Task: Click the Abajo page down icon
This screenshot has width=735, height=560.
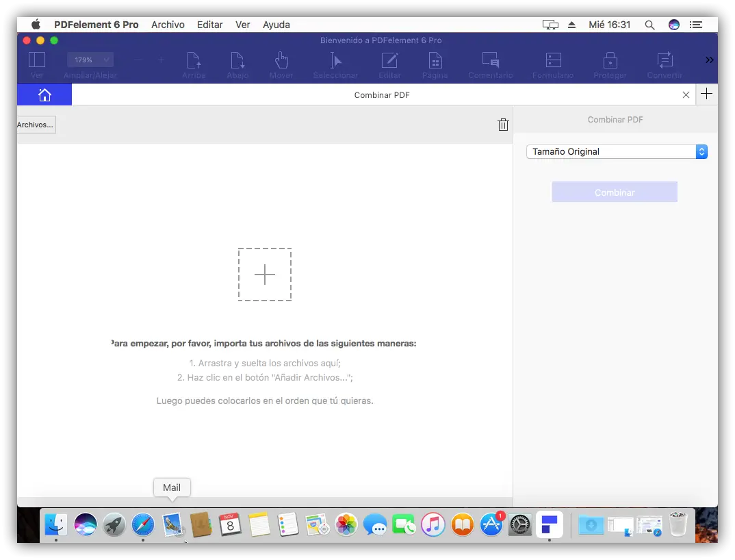Action: 237,60
